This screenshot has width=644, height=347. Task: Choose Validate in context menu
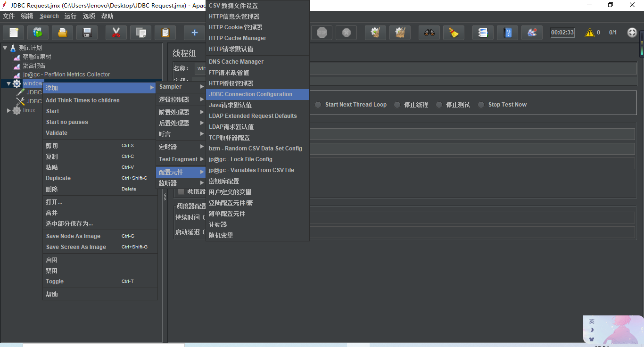pos(100,133)
